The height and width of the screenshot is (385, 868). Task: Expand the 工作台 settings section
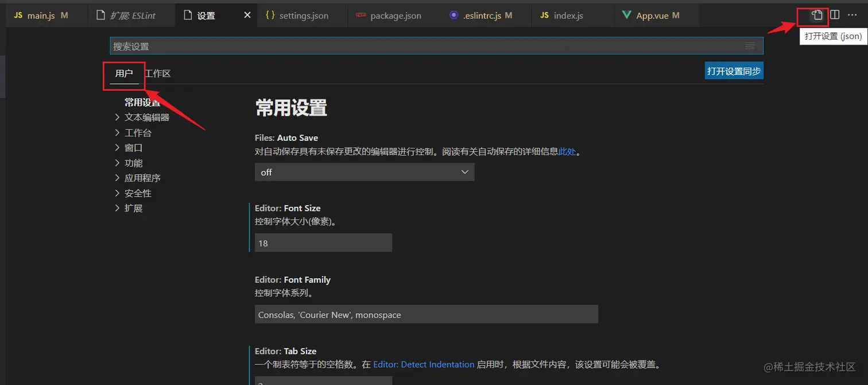[138, 132]
